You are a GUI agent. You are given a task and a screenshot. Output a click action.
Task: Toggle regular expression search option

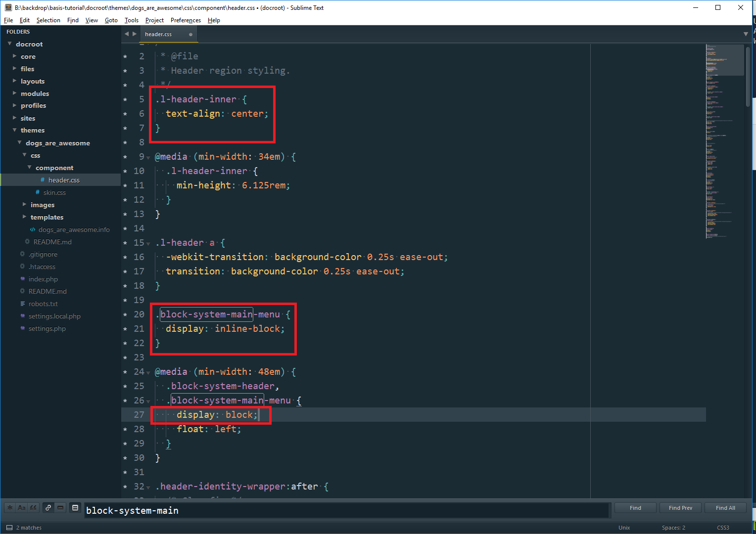point(9,508)
